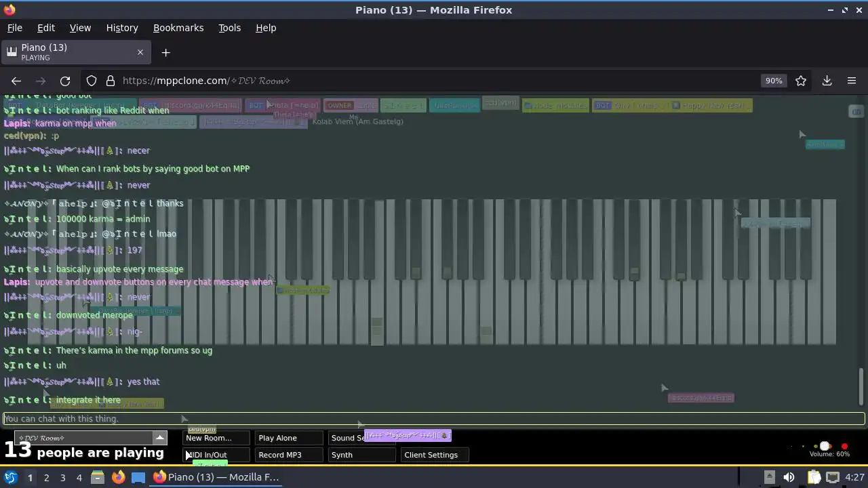Click message 'There's karma in the mpp forums so ug'

pyautogui.click(x=134, y=350)
